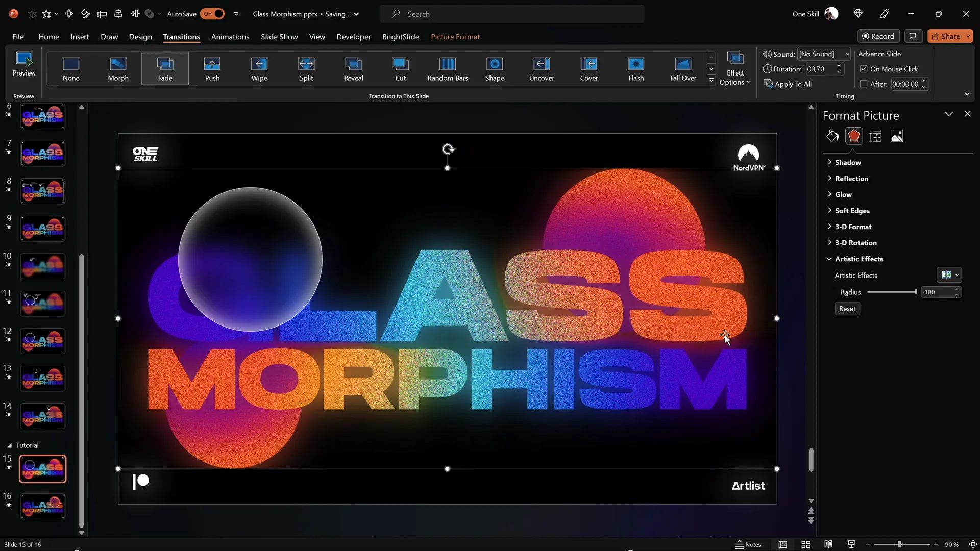Switch to the Picture tab in Format Picture

897,136
